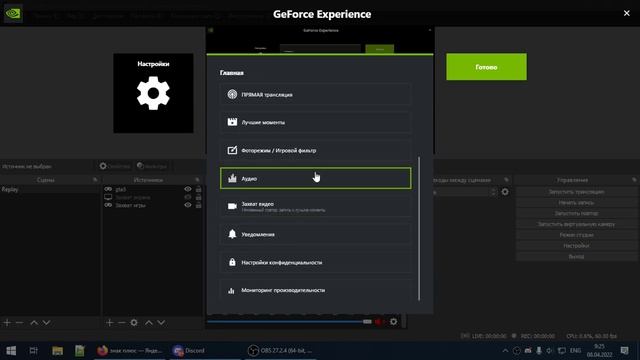The width and height of the screenshot is (640, 360).
Task: Click the broadcast icon beside ПРЯМАЯ трансляция
Action: coord(232,94)
